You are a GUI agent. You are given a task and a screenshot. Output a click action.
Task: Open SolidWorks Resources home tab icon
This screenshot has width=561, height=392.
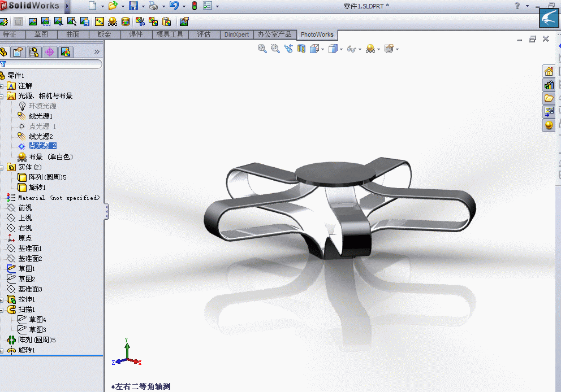pyautogui.click(x=549, y=72)
